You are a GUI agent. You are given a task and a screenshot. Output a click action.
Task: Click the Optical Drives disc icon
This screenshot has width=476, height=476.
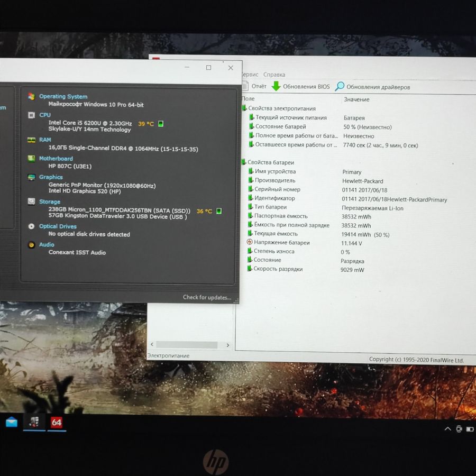pyautogui.click(x=31, y=226)
